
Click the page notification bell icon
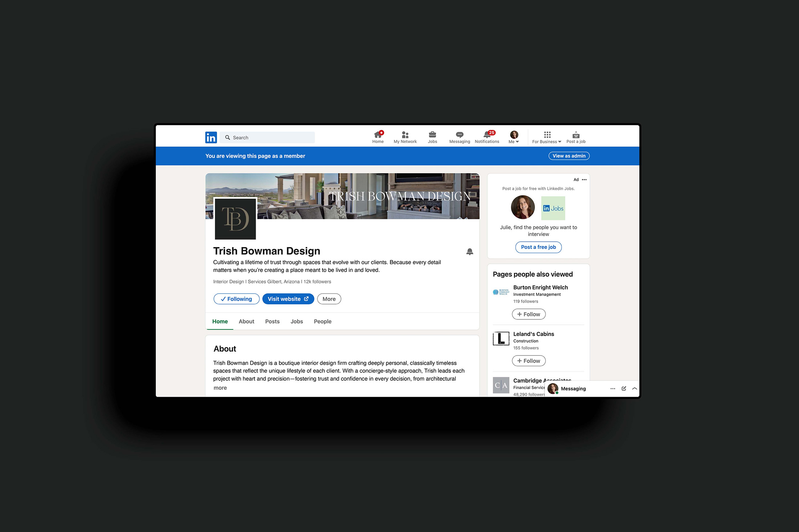470,251
